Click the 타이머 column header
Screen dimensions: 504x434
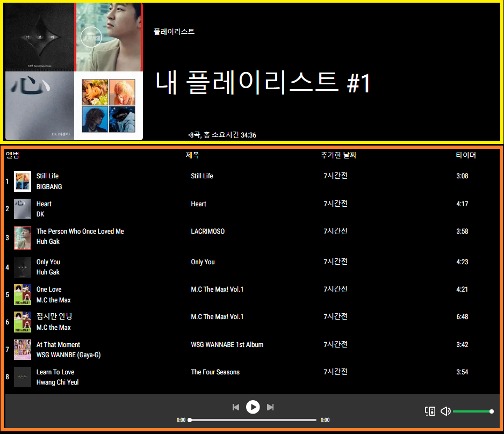pyautogui.click(x=466, y=155)
